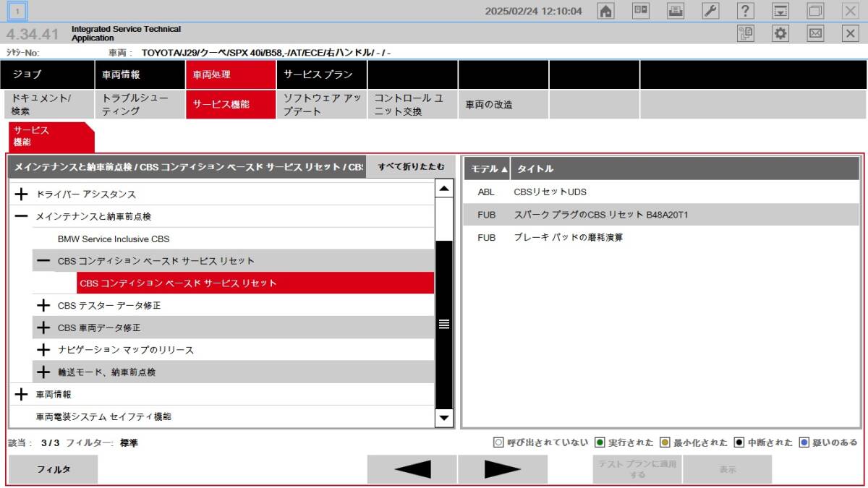
Task: Click the envelope mail icon
Action: pos(815,33)
